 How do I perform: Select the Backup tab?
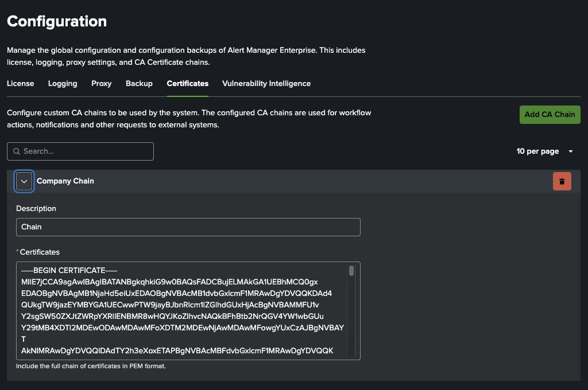139,84
